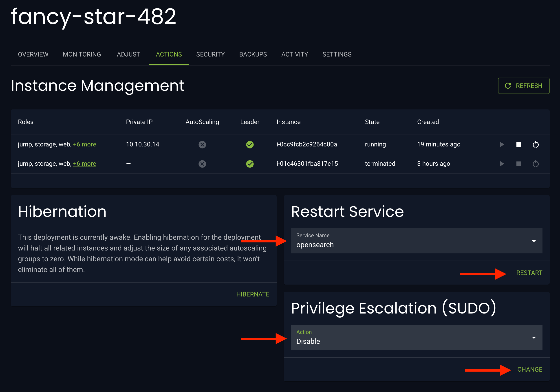Click start icon for terminated instance row
The height and width of the screenshot is (392, 560).
[x=502, y=164]
